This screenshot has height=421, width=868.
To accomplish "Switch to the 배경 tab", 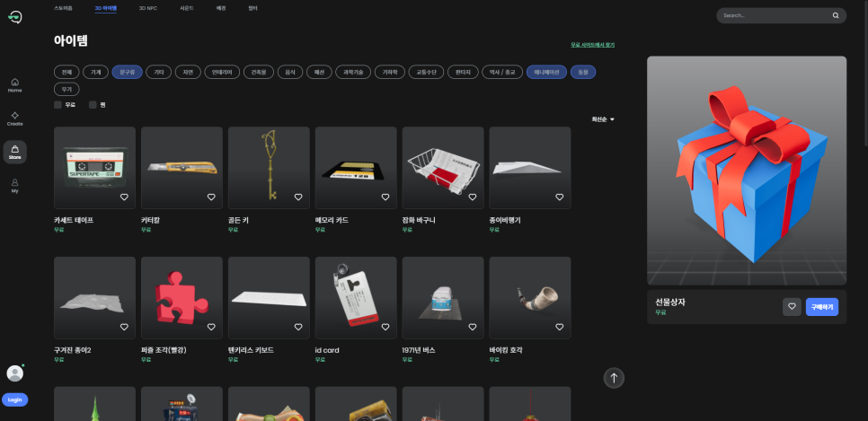I will (221, 8).
